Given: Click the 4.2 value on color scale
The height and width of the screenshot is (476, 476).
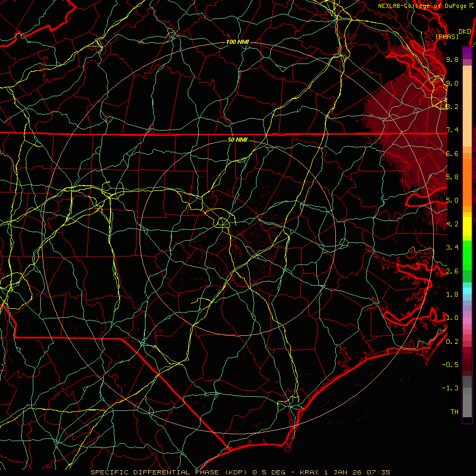Looking at the screenshot, I should click(x=452, y=224).
